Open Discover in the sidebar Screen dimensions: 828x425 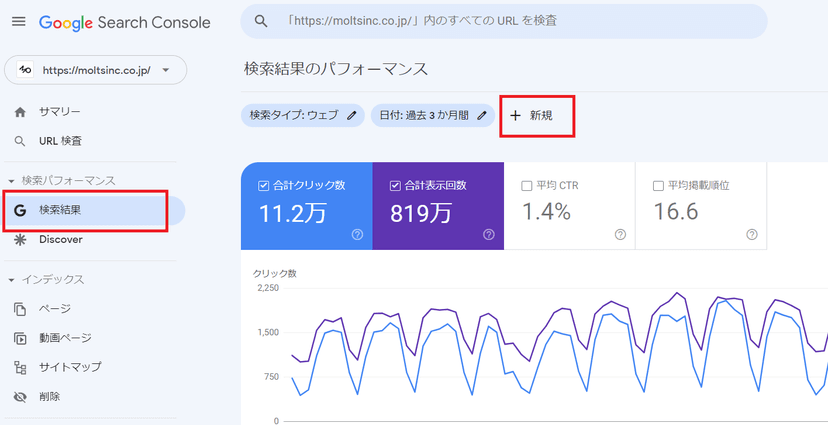pyautogui.click(x=61, y=239)
